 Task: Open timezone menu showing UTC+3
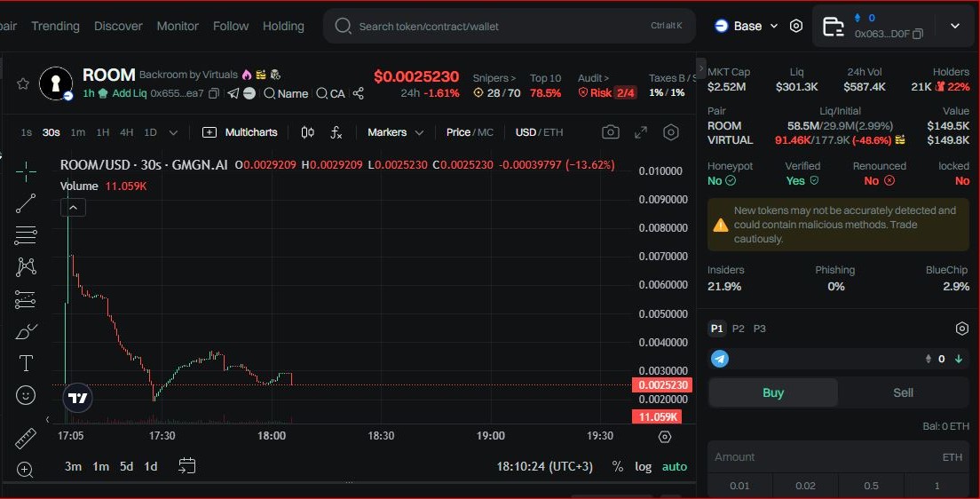(x=544, y=466)
